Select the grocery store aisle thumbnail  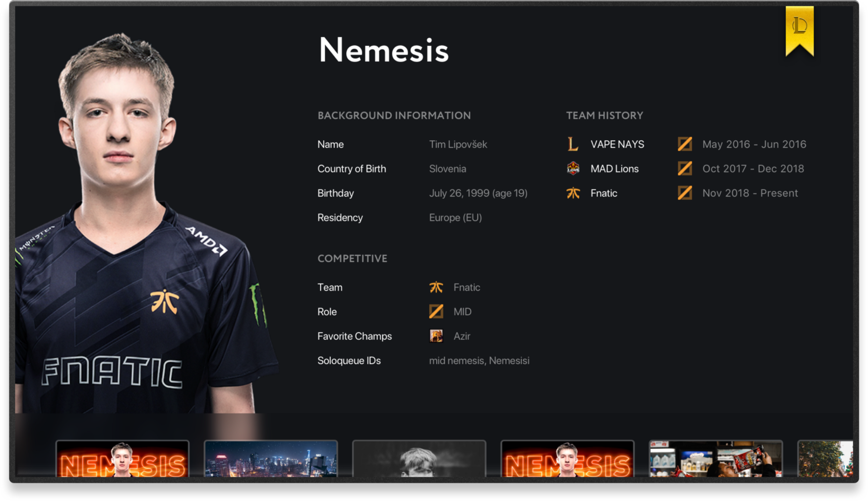coord(716,458)
